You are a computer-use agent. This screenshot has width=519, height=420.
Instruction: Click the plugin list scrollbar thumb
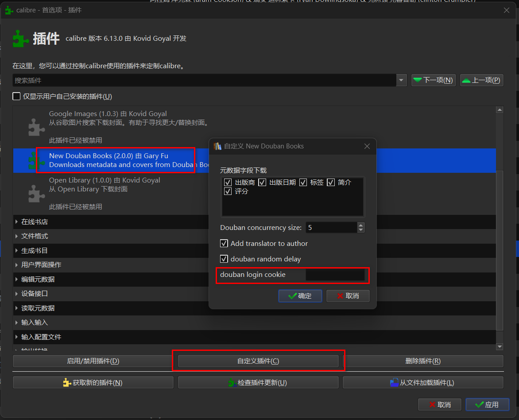[x=500, y=250]
